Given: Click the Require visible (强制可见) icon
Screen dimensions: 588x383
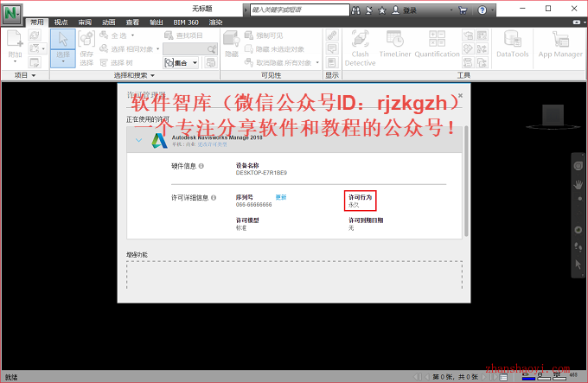Looking at the screenshot, I should click(x=249, y=35).
